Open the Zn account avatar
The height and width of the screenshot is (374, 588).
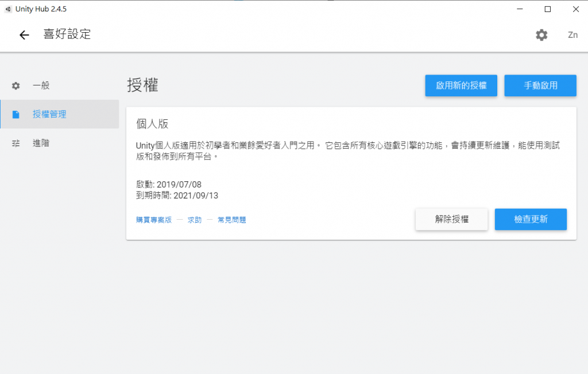[x=572, y=35]
